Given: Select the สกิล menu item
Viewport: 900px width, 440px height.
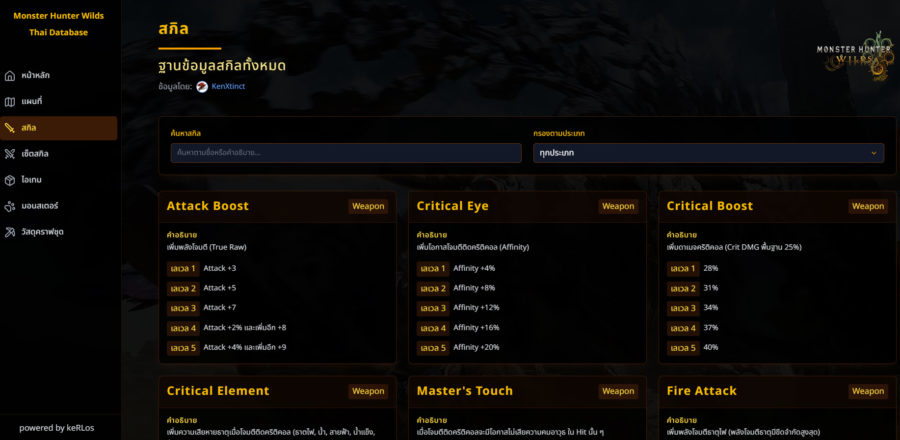Looking at the screenshot, I should point(59,128).
